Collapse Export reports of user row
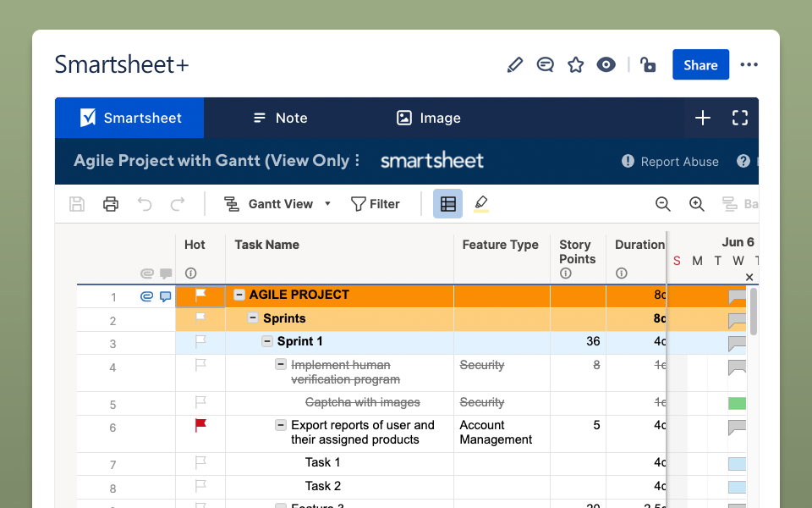This screenshot has height=508, width=812. 281,425
